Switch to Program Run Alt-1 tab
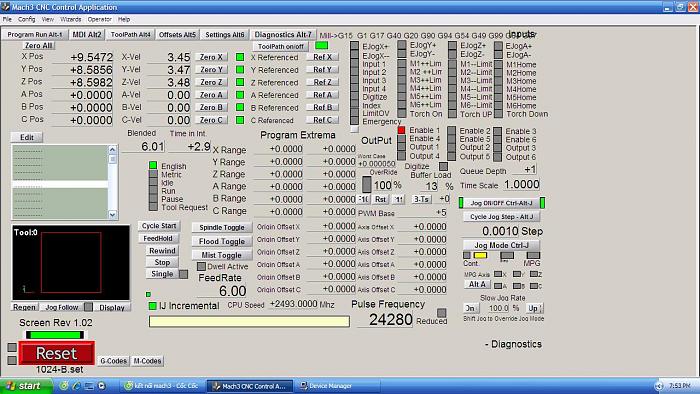The image size is (700, 394). pyautogui.click(x=35, y=34)
